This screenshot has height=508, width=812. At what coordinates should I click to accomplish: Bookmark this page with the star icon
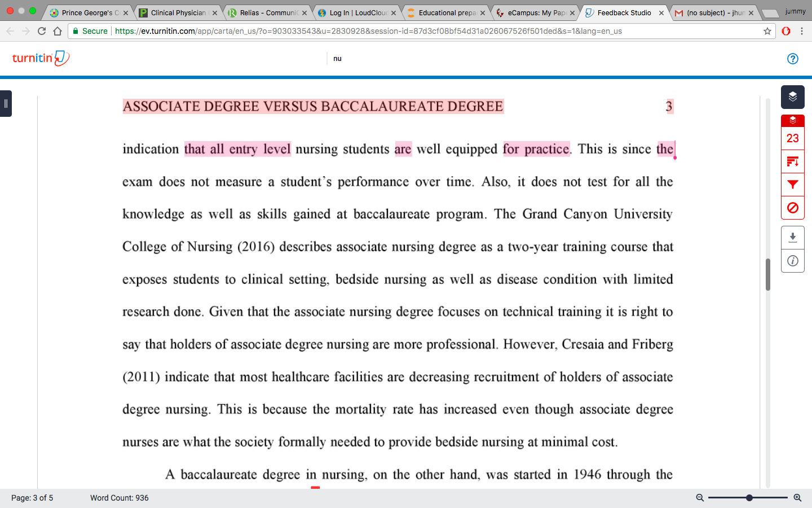point(767,31)
